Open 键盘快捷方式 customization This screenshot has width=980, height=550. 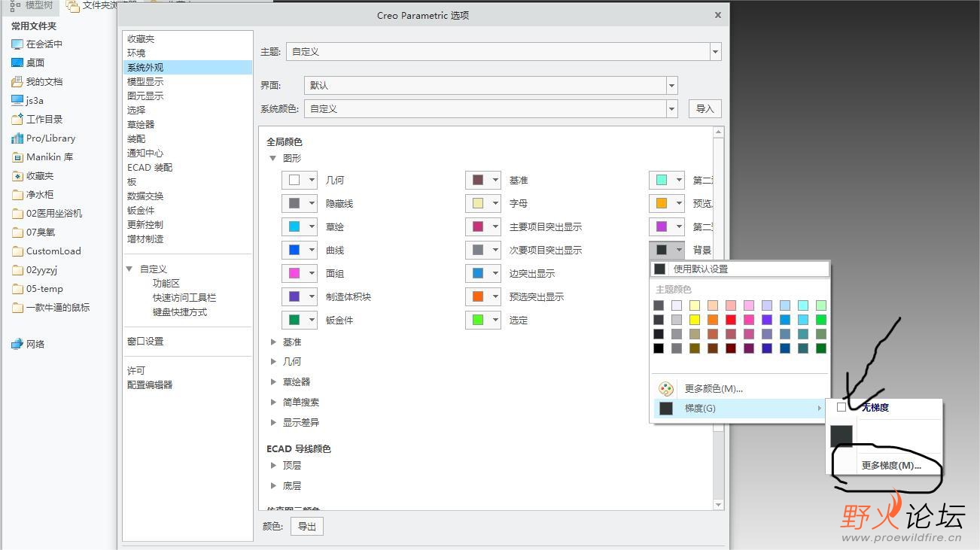pos(180,312)
